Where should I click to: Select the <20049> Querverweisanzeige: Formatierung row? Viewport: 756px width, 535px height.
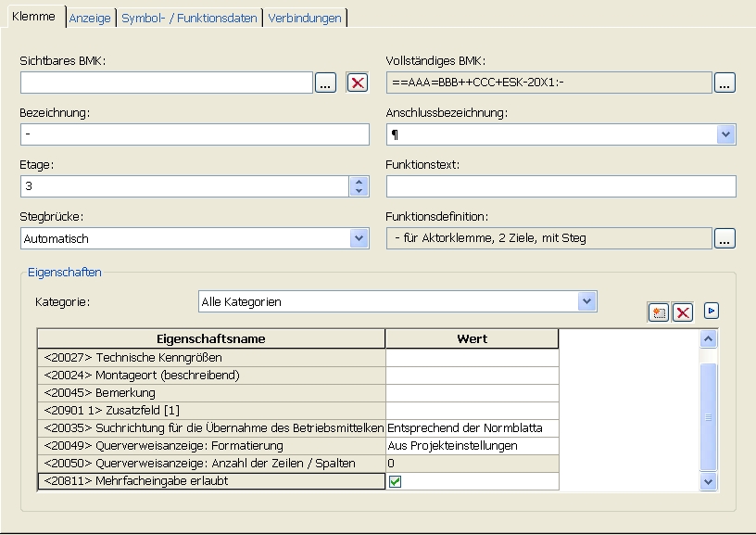[211, 446]
